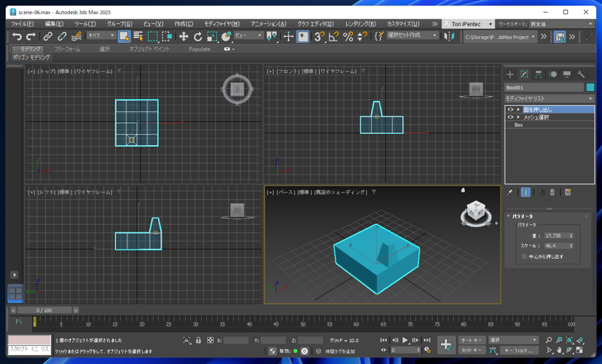Open the Modify command panel tab
This screenshot has height=364, width=602.
[524, 74]
